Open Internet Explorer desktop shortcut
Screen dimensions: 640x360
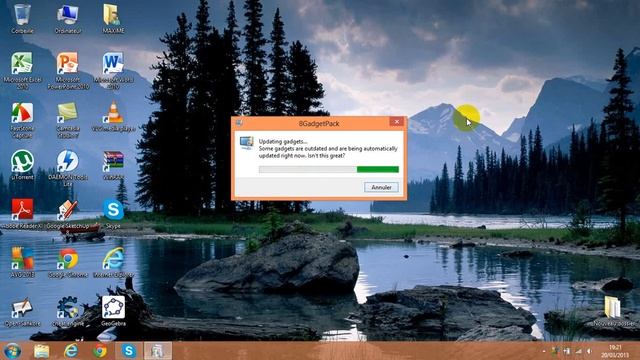[113, 262]
